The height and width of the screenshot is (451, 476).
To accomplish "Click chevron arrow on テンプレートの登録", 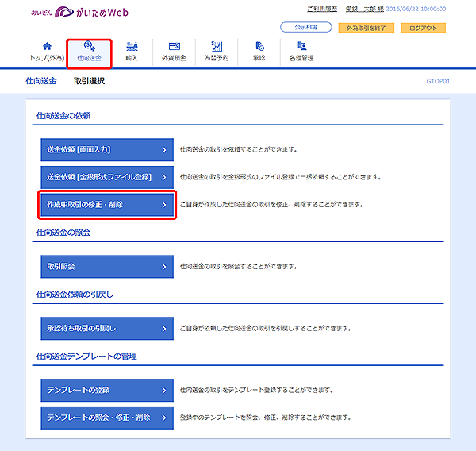I will coord(164,391).
